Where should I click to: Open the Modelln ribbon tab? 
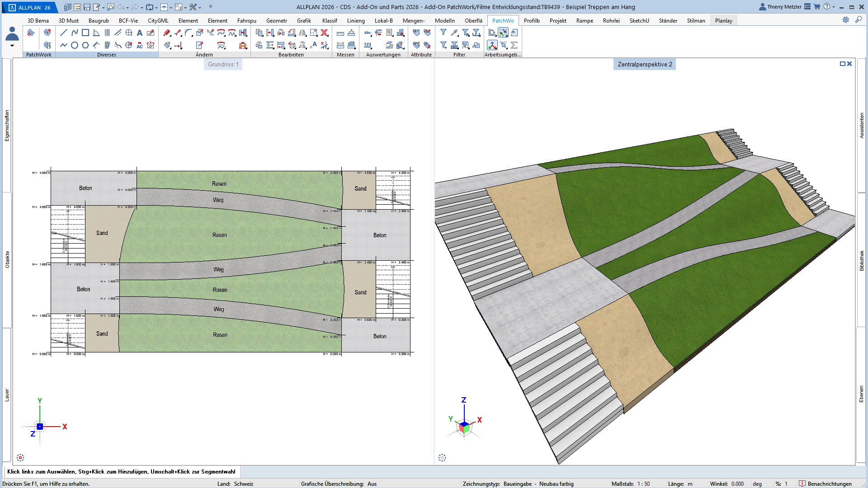(444, 20)
